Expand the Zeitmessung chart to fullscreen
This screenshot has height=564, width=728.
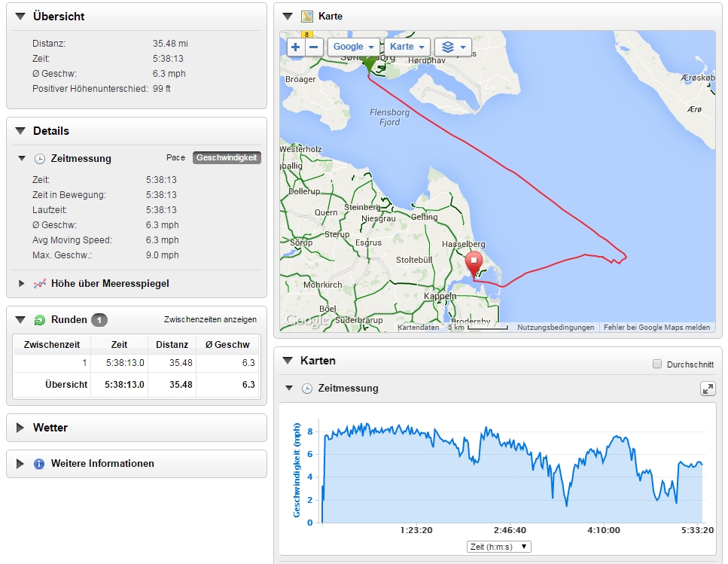click(x=708, y=389)
